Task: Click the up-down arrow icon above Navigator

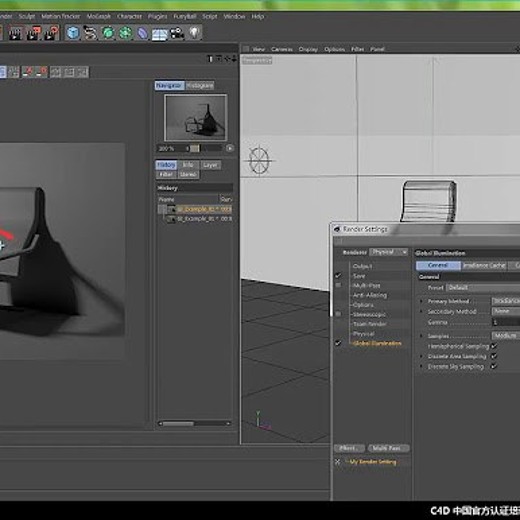Action: tap(234, 59)
